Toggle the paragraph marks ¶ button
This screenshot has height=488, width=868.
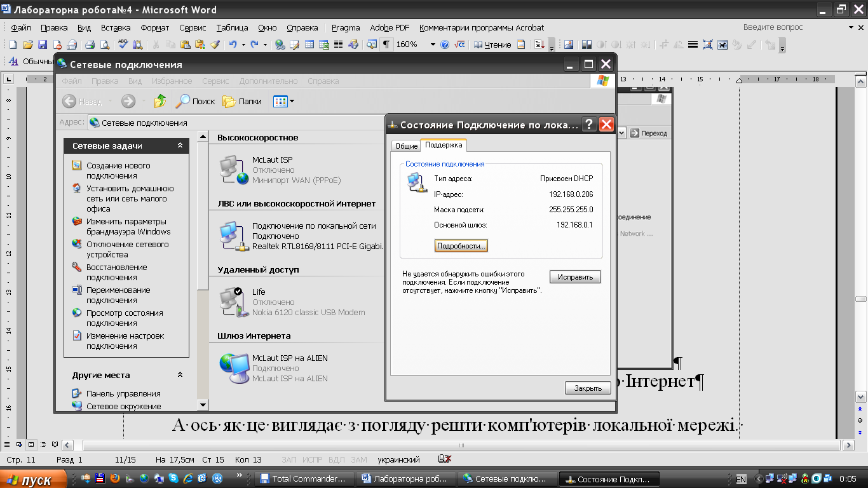pos(386,44)
